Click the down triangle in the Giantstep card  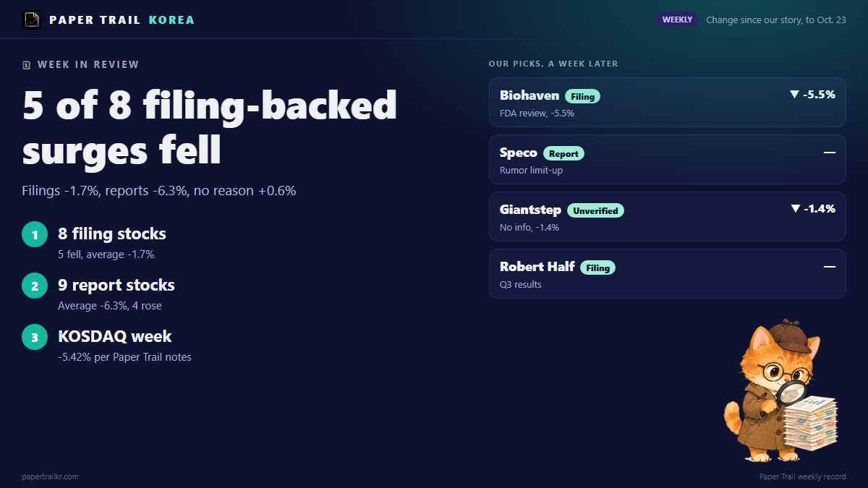click(x=796, y=209)
